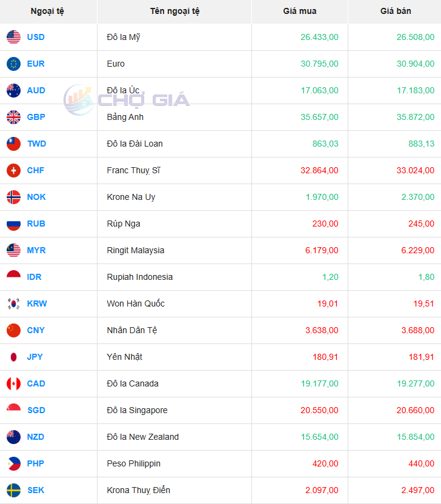Click the NZD currency code

pyautogui.click(x=36, y=437)
